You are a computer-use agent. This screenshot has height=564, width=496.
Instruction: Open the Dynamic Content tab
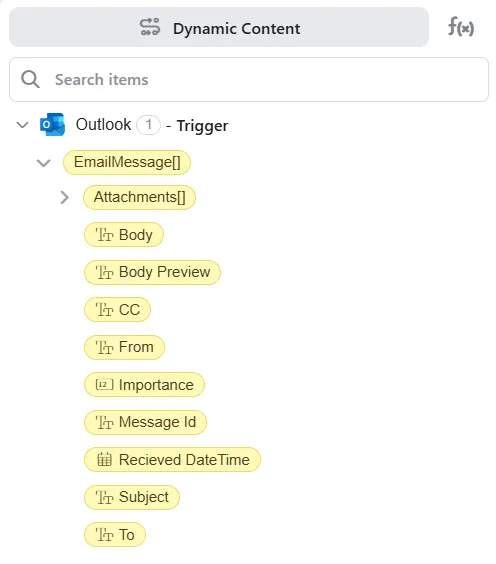tap(219, 27)
